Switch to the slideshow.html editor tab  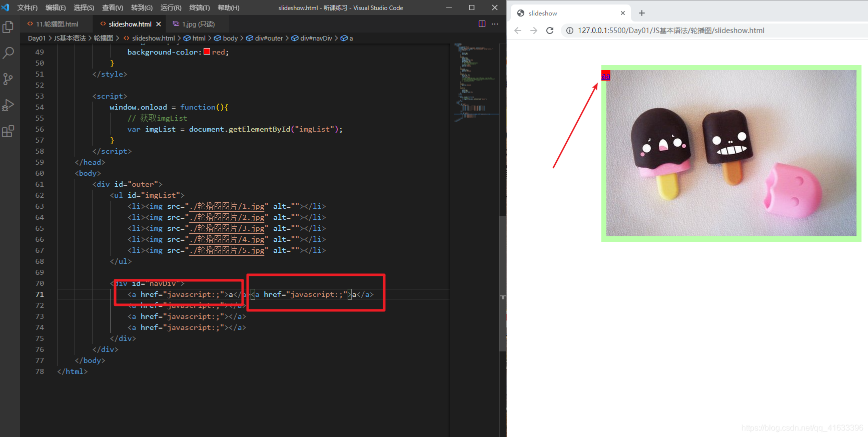tap(130, 24)
